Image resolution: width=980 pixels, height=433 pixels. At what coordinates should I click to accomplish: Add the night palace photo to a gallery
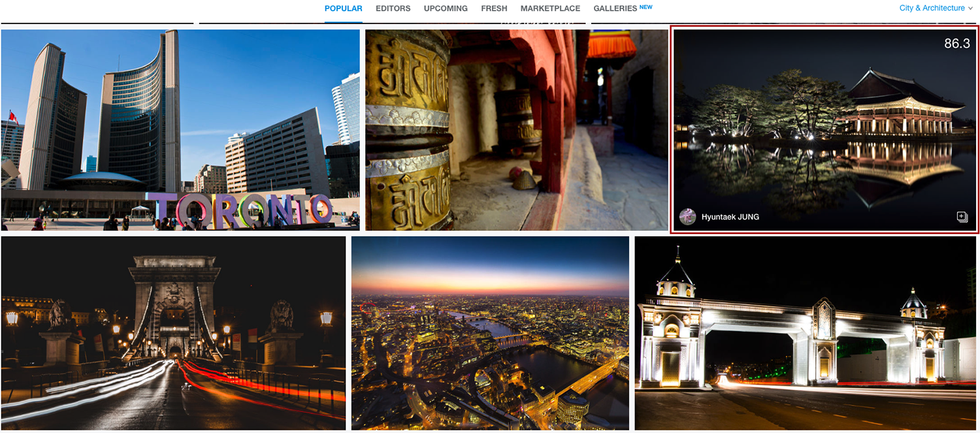click(961, 217)
